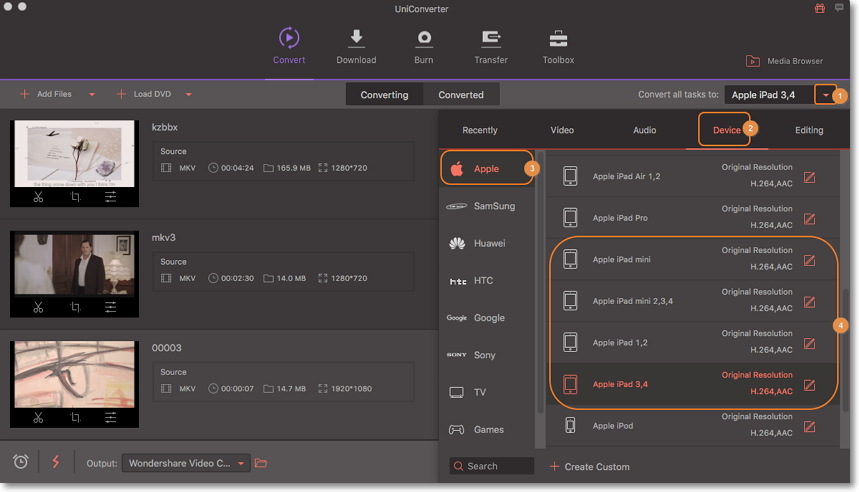Open the output folder icon
The width and height of the screenshot is (859, 492).
[261, 463]
